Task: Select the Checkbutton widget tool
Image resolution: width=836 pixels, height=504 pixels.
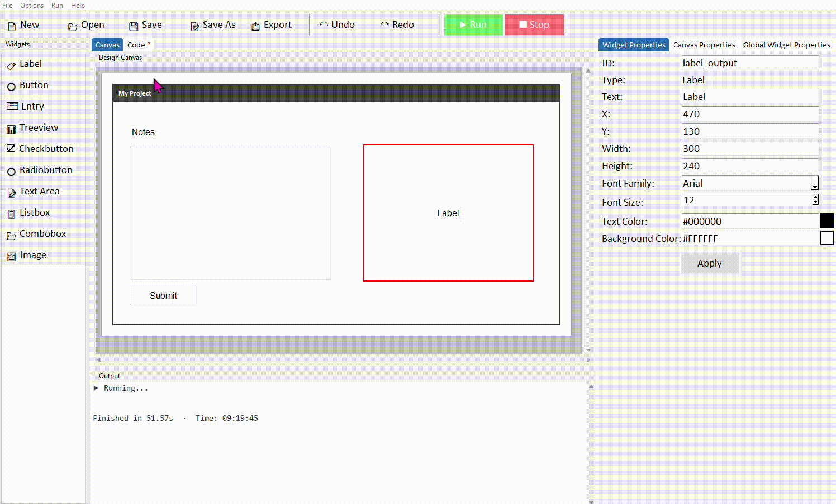Action: point(46,149)
